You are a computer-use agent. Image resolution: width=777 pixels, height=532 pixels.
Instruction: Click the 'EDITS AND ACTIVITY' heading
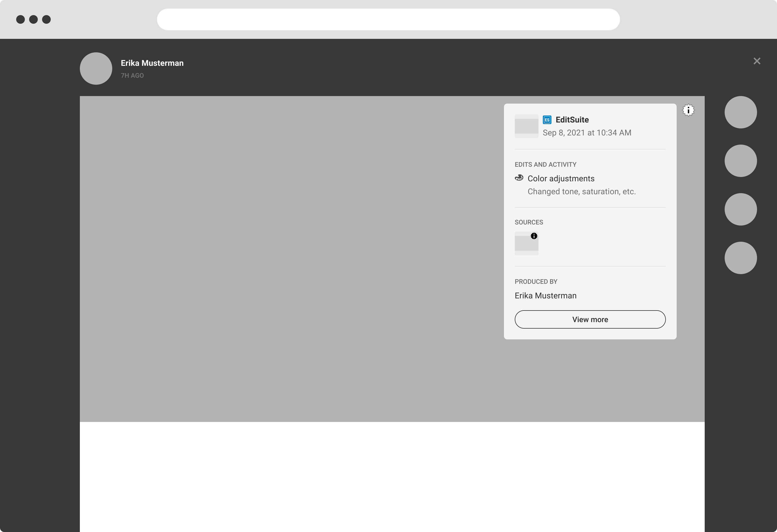pyautogui.click(x=545, y=165)
